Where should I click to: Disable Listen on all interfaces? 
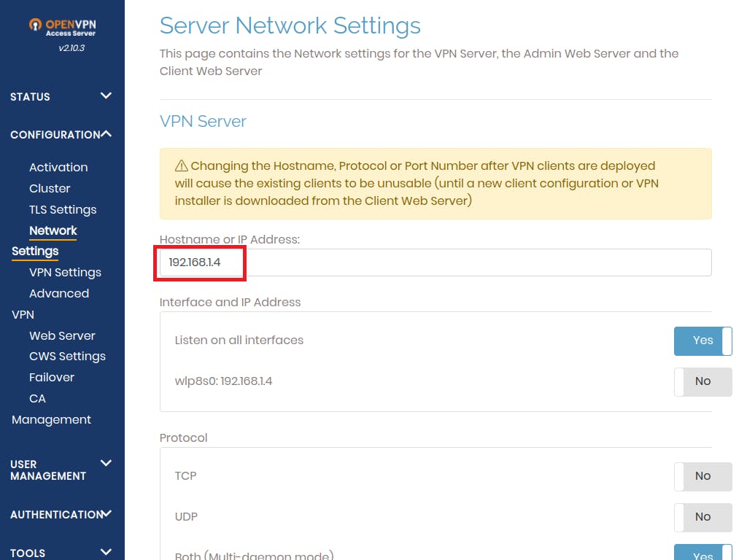[x=702, y=341]
